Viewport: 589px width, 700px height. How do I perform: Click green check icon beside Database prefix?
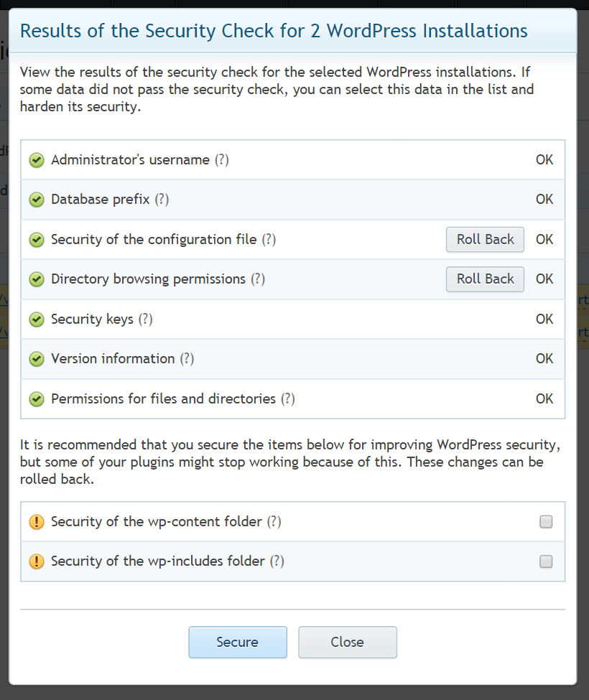[x=37, y=200]
